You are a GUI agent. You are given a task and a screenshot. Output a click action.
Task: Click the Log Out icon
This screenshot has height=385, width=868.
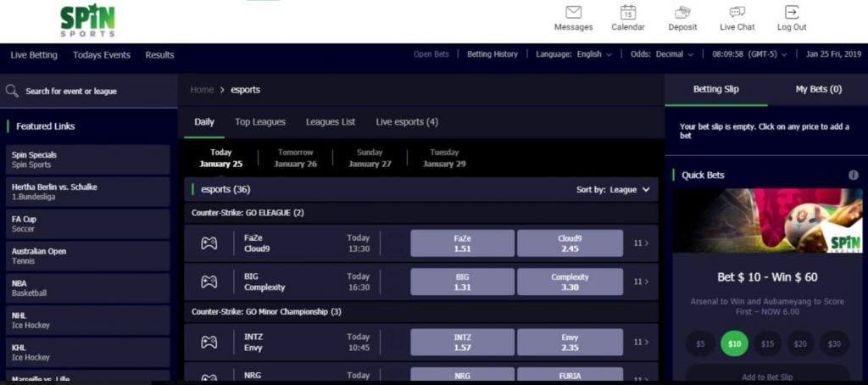coord(792,12)
